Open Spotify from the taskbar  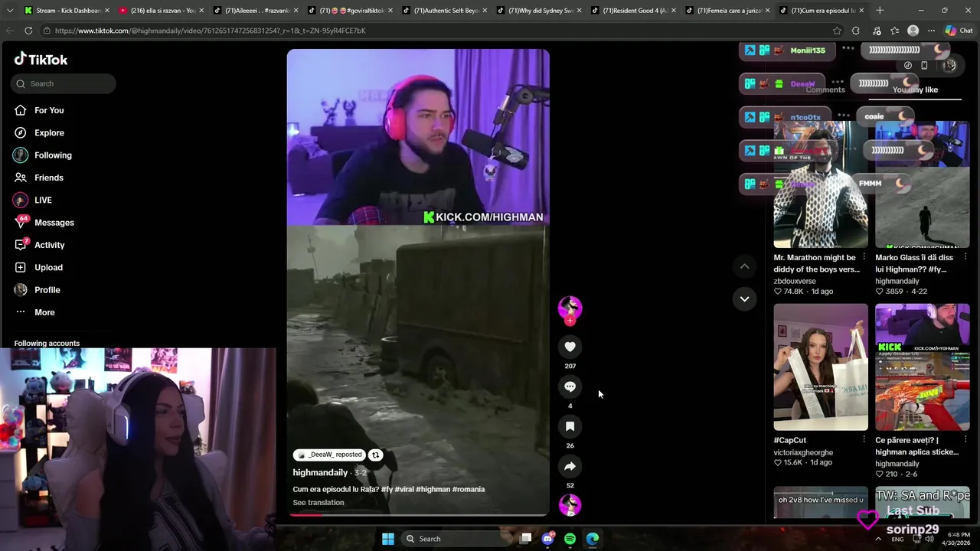(570, 539)
